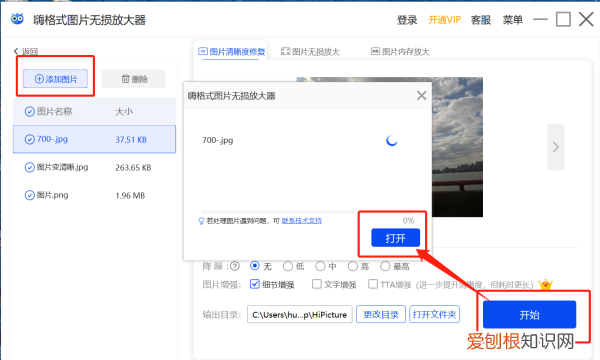The height and width of the screenshot is (360, 600).
Task: Click the owl app logo icon
Action: point(17,19)
